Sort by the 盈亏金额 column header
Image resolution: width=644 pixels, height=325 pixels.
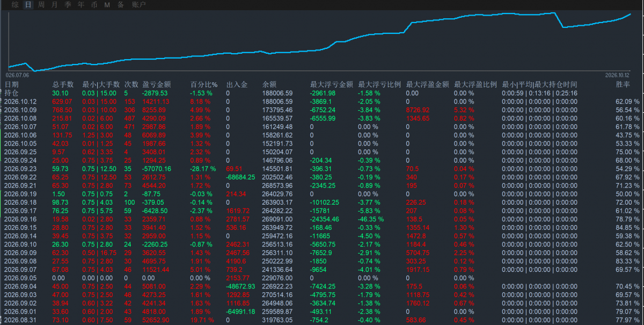[x=157, y=84]
